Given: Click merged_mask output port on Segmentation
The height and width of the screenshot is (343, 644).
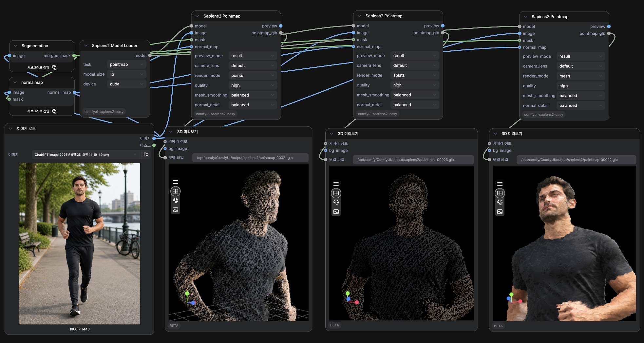Looking at the screenshot, I should click(x=74, y=56).
